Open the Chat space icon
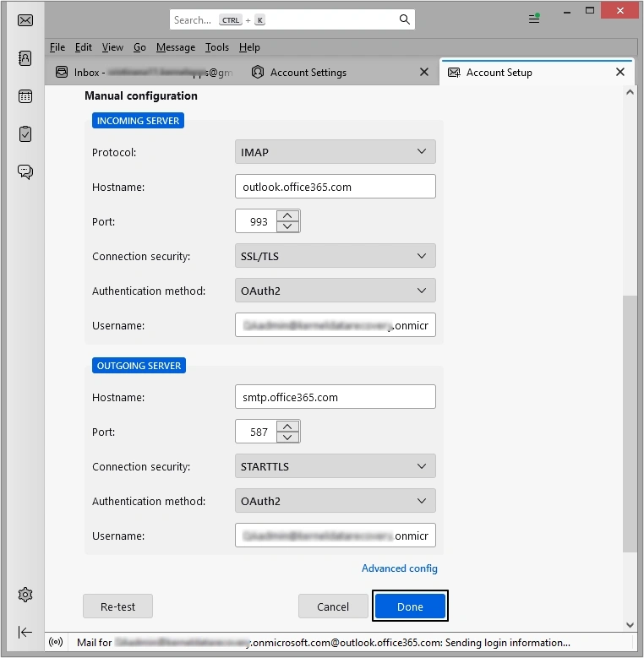Image resolution: width=644 pixels, height=658 pixels. pos(25,171)
